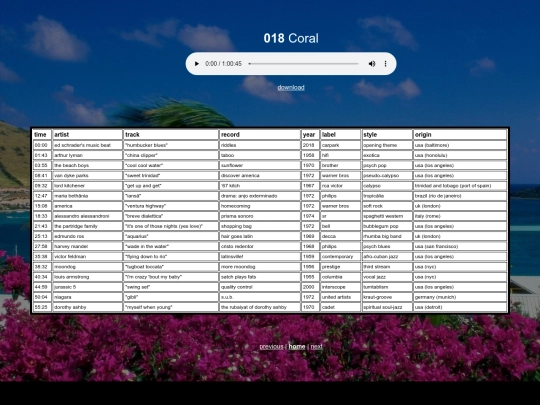Seek along the audio progress bar

tap(303, 64)
